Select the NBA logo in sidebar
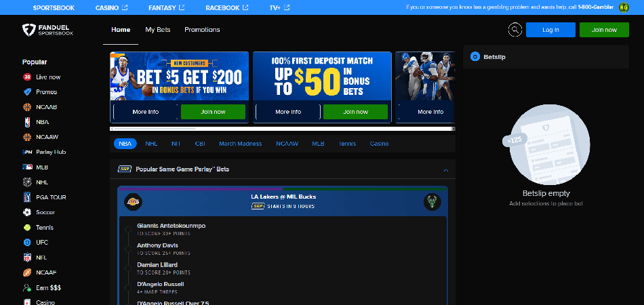 tap(27, 122)
